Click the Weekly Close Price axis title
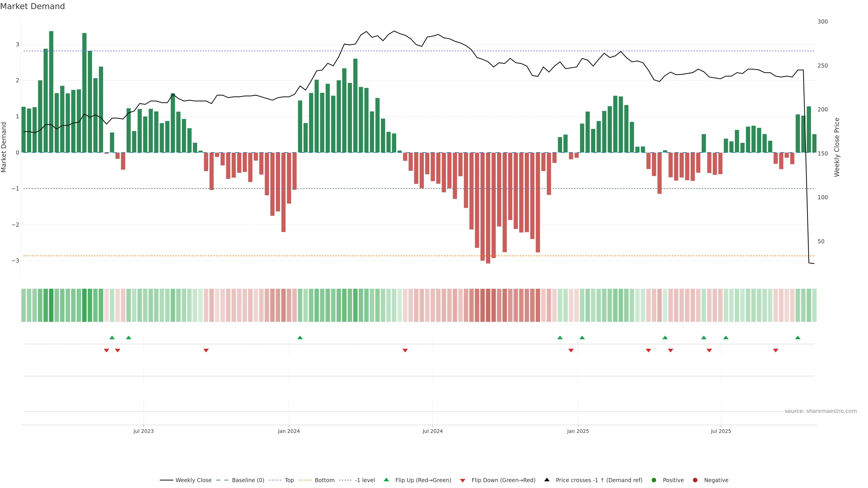Image resolution: width=868 pixels, height=488 pixels. click(x=837, y=147)
